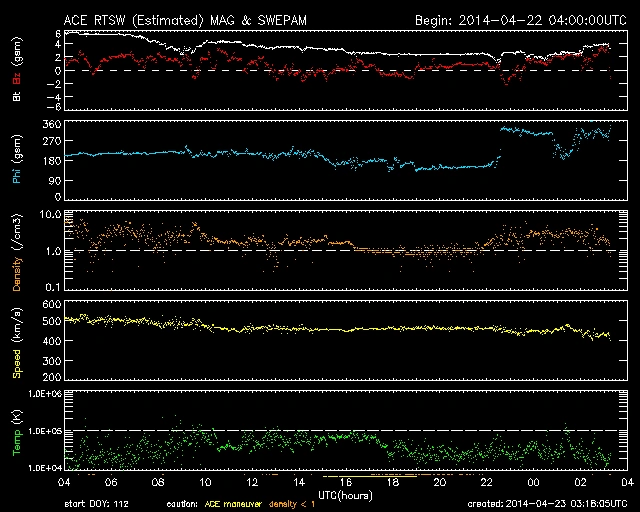Click the 20 hour tick on time axis

439,482
